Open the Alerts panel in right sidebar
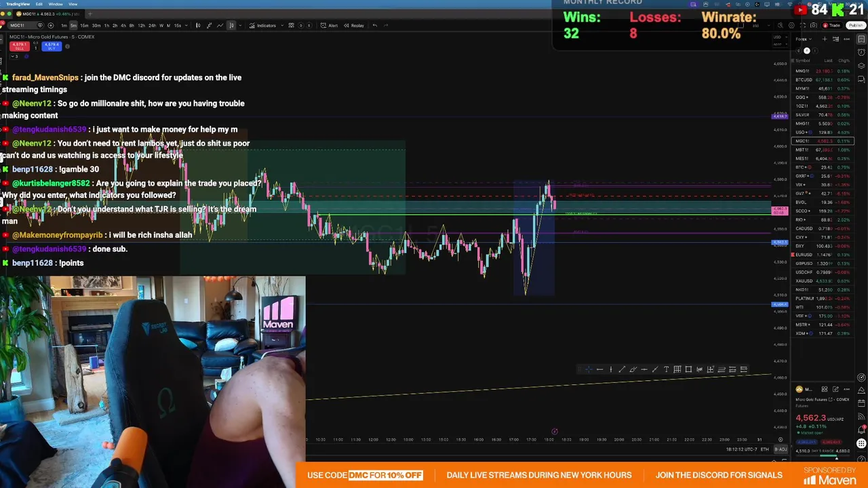The image size is (868, 488). click(x=861, y=52)
